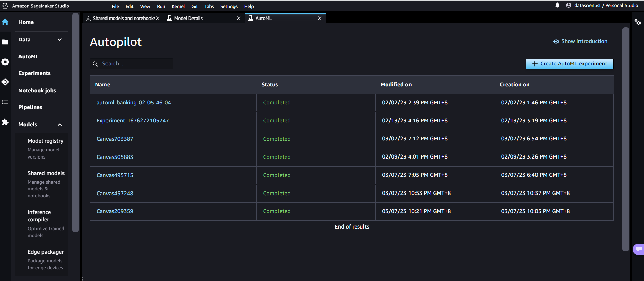Open the Help menu
644x281 pixels.
249,6
